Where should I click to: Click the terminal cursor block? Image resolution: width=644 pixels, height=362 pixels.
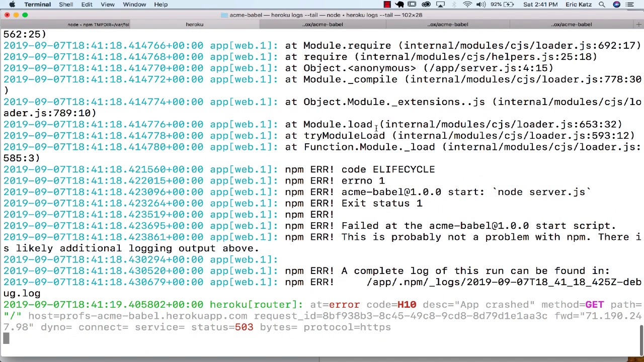[6, 338]
